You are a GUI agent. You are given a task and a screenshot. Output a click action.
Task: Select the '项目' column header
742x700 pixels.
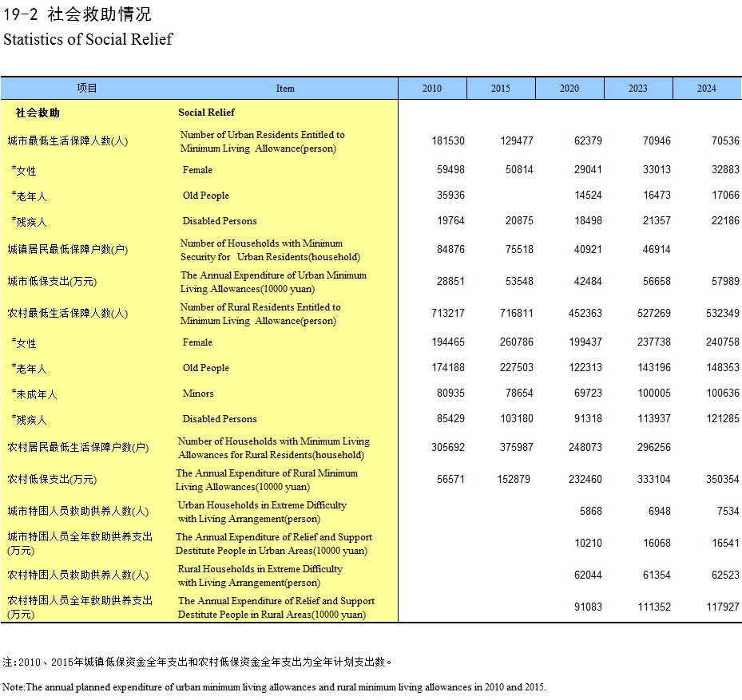click(x=87, y=89)
